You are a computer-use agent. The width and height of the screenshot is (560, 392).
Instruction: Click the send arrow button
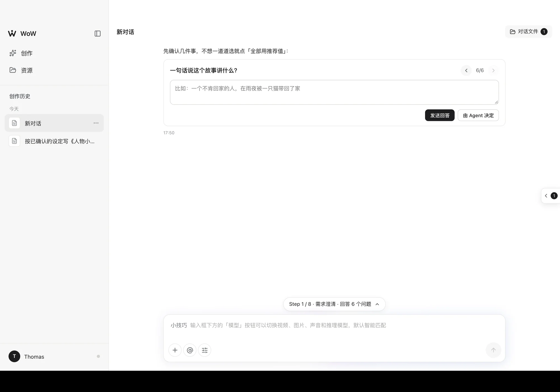493,350
